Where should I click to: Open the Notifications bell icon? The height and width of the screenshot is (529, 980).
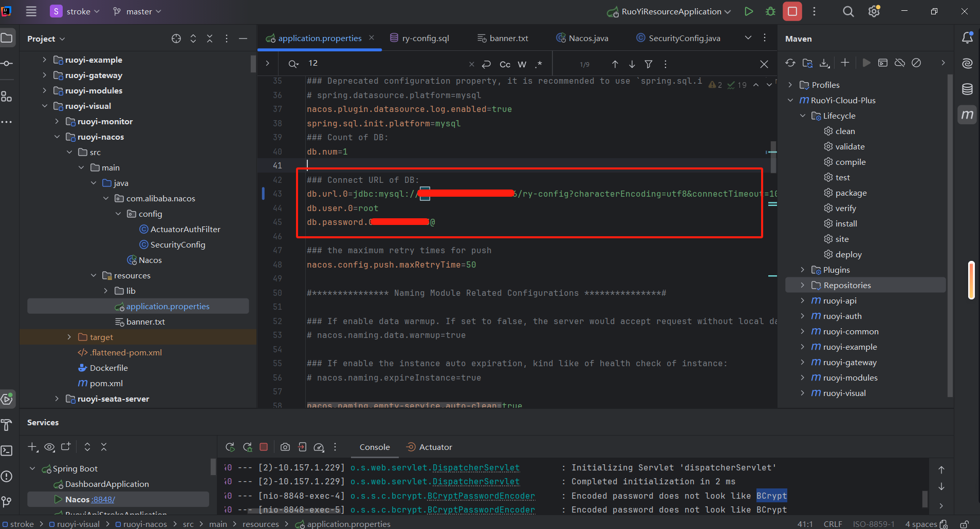[967, 37]
